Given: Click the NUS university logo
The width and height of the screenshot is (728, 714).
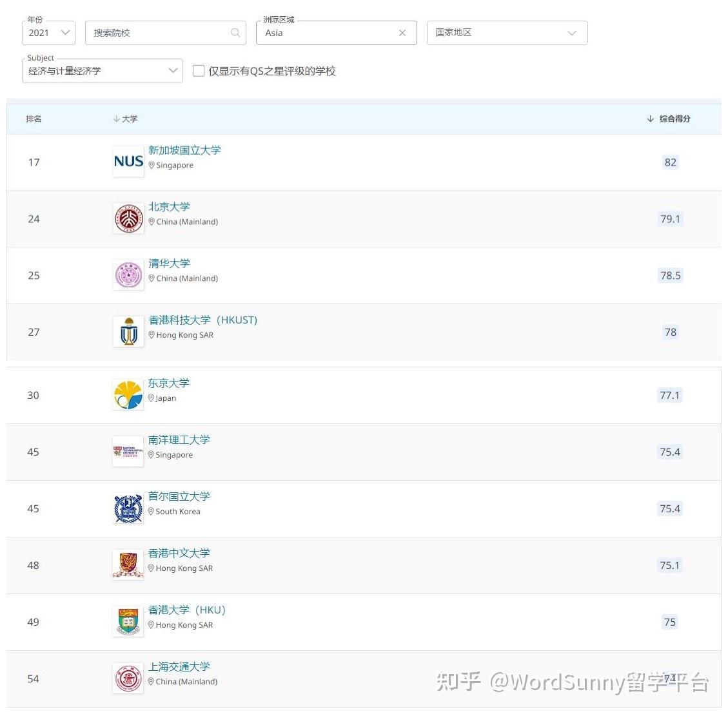Looking at the screenshot, I should (128, 162).
